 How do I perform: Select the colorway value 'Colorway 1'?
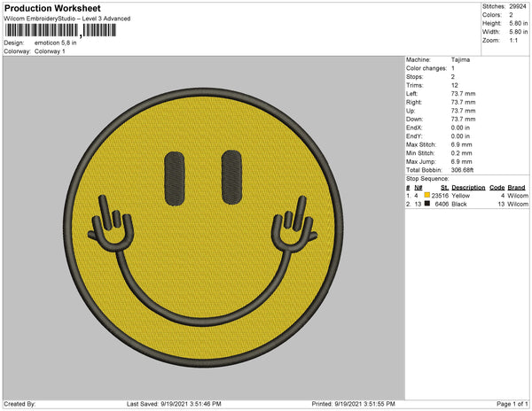pyautogui.click(x=50, y=51)
